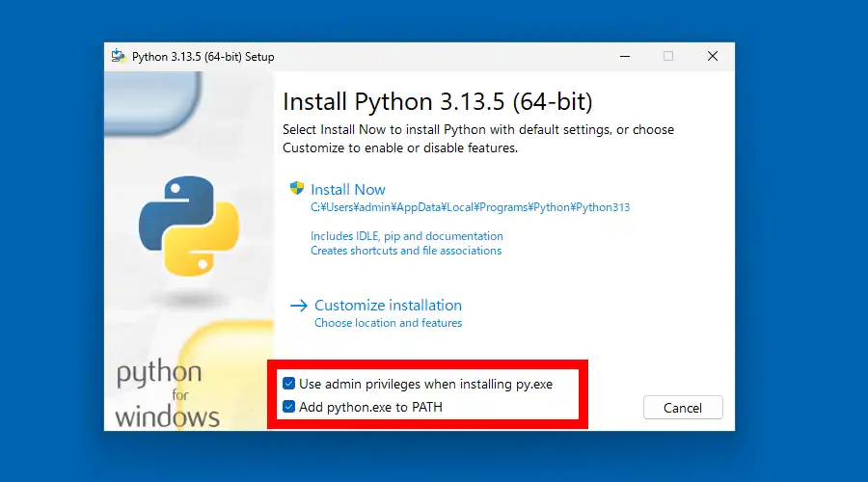
Task: Toggle 'Use admin privileges when installing py.exe'
Action: tap(288, 384)
